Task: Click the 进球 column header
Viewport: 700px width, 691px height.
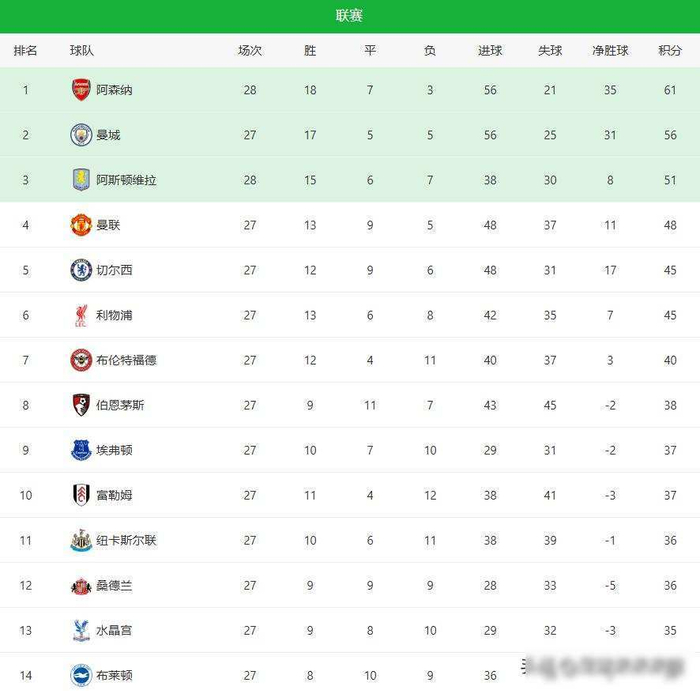Action: [490, 51]
